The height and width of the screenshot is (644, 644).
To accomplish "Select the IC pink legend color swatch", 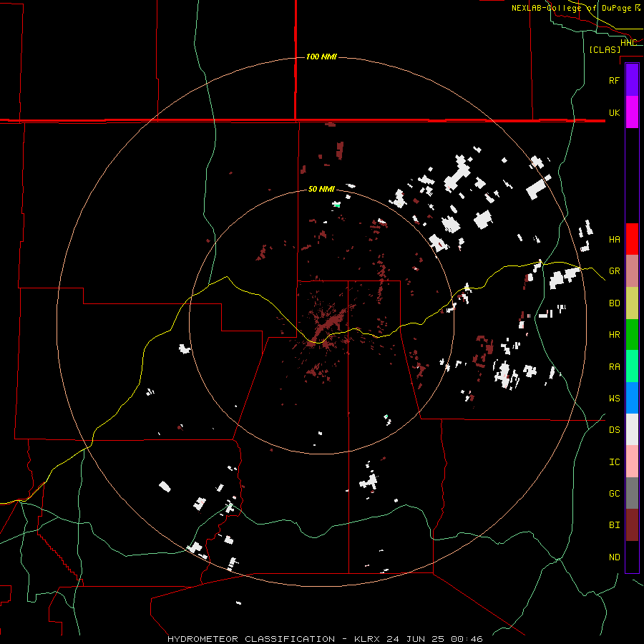I will pyautogui.click(x=632, y=462).
